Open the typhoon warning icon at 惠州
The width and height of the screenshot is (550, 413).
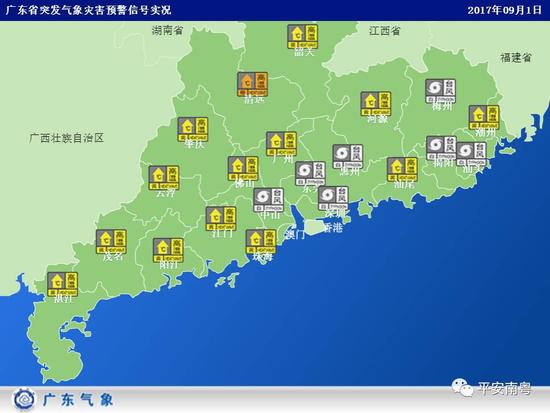[x=348, y=156]
